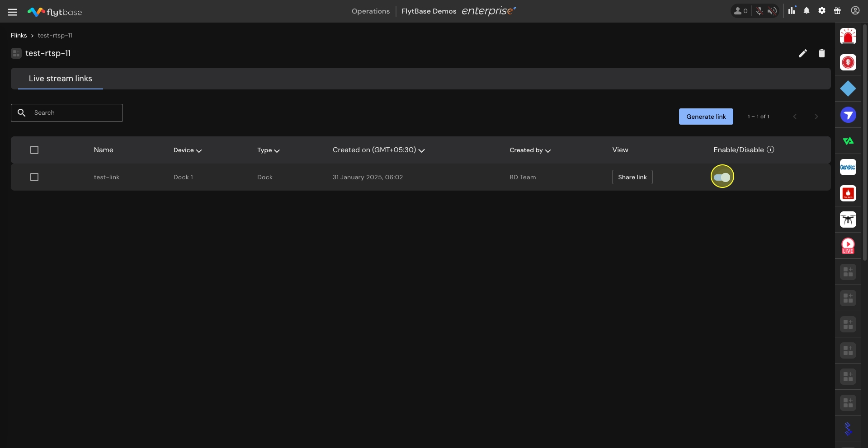Select all rows with header checkbox
The height and width of the screenshot is (448, 868).
click(34, 150)
